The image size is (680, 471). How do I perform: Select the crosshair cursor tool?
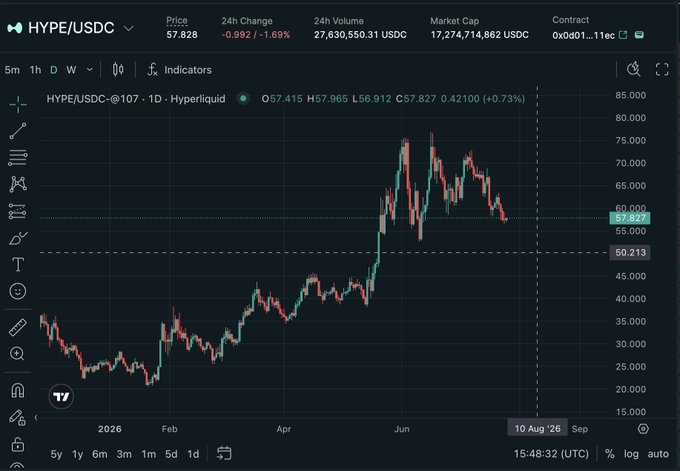(x=18, y=105)
